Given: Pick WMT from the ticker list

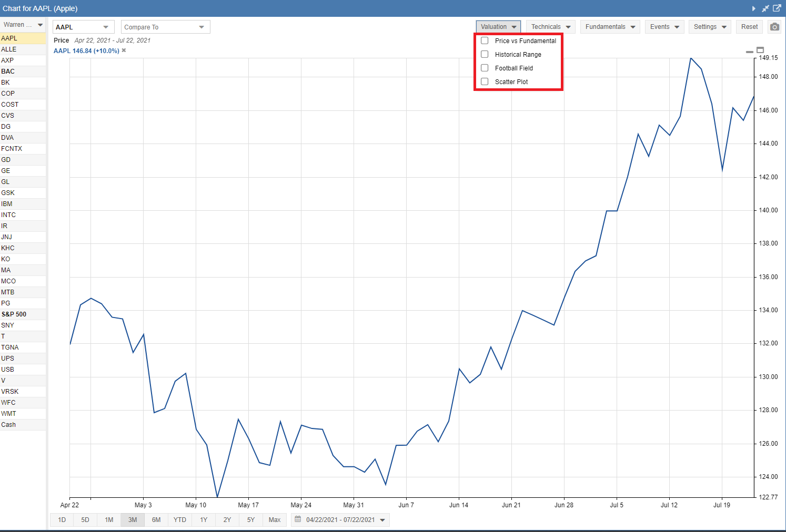Looking at the screenshot, I should [23, 414].
